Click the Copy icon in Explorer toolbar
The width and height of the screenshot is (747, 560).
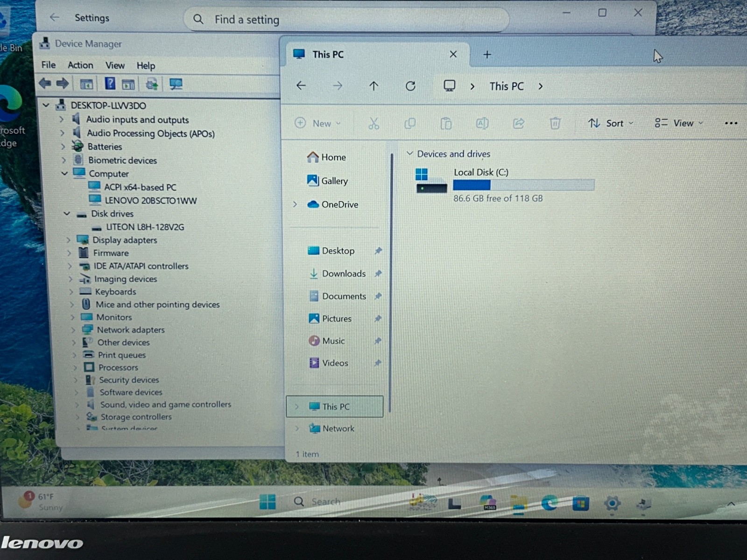tap(410, 123)
